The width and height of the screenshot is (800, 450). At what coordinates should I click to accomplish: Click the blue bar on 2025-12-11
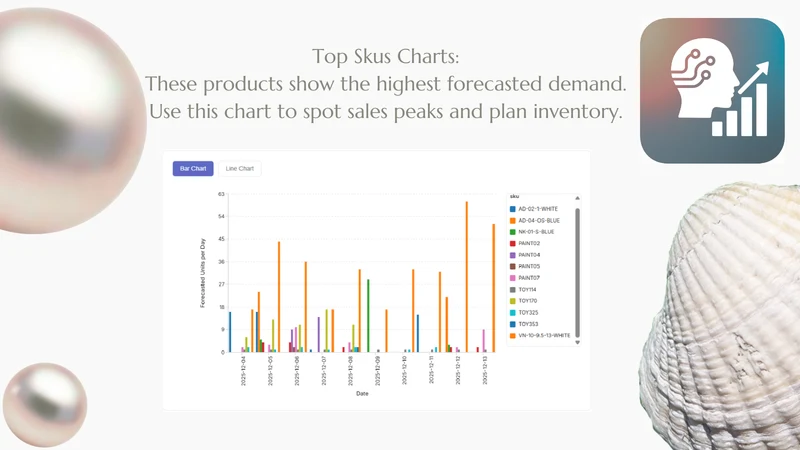pos(418,334)
